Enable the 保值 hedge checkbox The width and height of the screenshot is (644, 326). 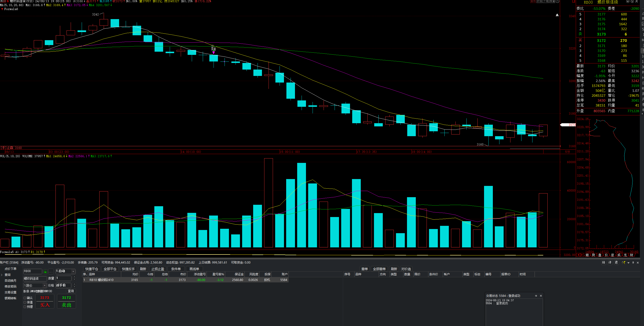click(25, 302)
